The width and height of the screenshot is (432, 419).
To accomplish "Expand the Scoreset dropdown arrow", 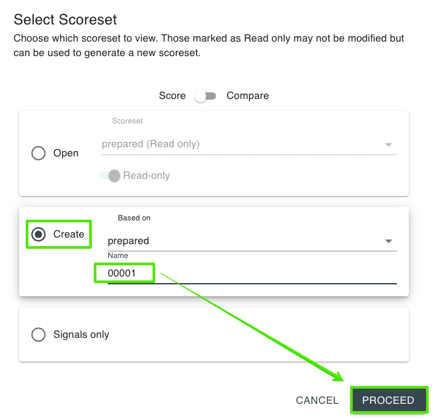I will coord(388,145).
